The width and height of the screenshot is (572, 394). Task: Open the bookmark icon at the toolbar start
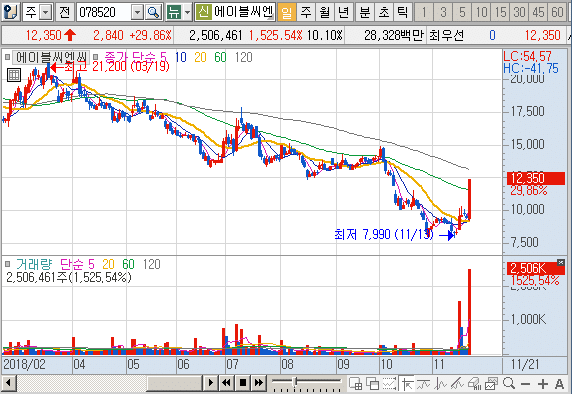coord(11,13)
